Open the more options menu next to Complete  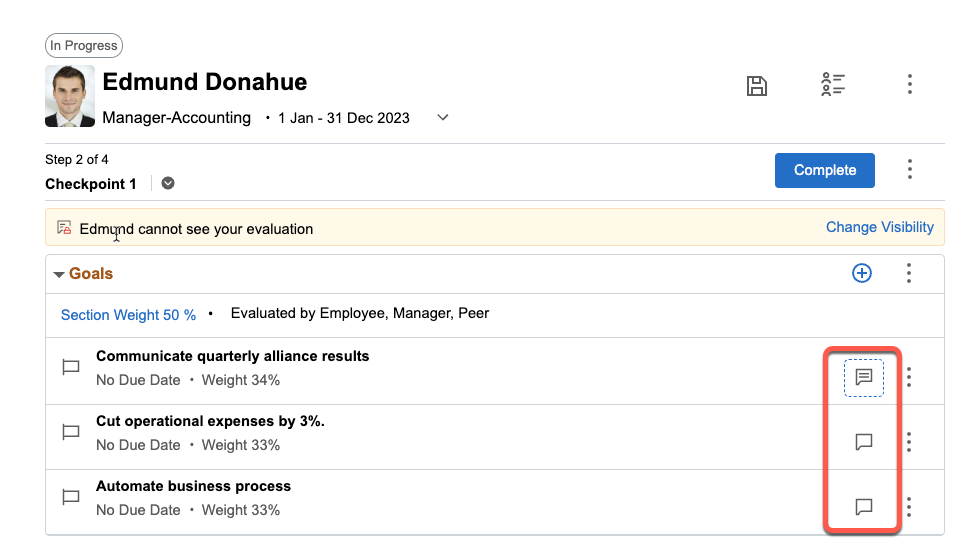(x=909, y=169)
